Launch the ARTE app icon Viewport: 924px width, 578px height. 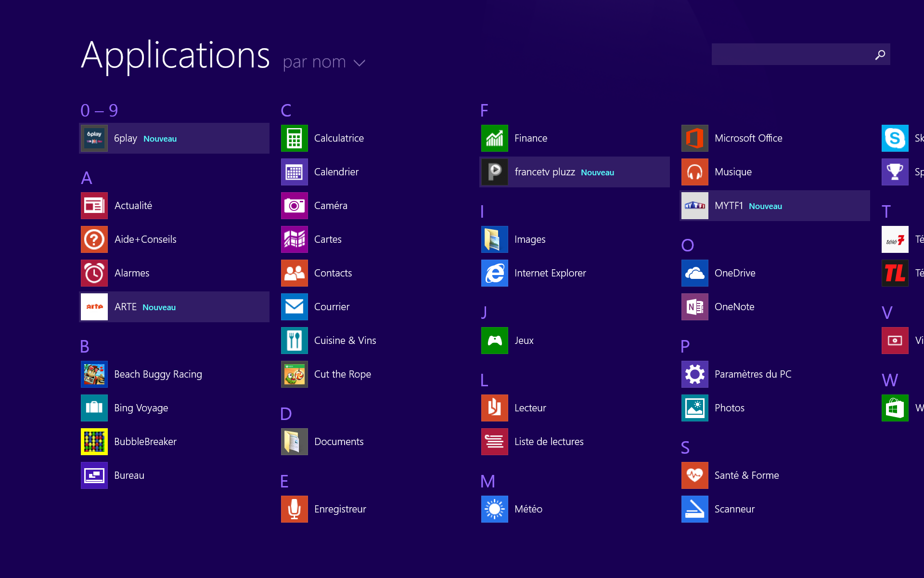(94, 307)
